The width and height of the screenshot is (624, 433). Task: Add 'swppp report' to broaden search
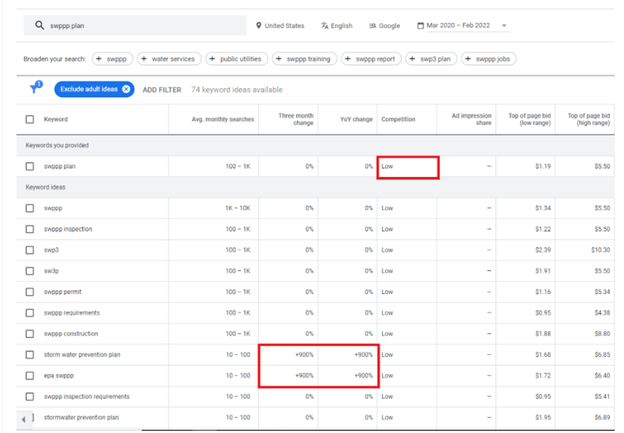371,59
